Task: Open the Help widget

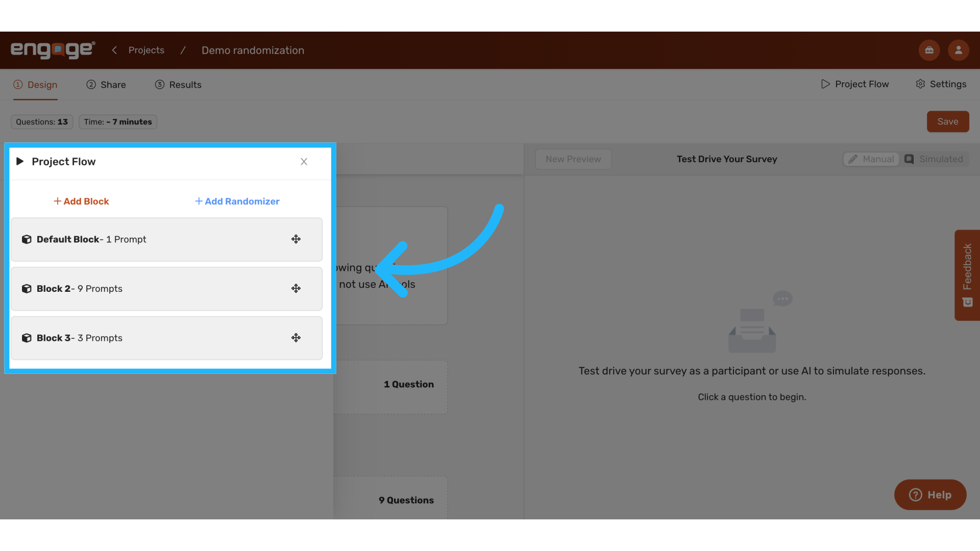Action: tap(930, 495)
